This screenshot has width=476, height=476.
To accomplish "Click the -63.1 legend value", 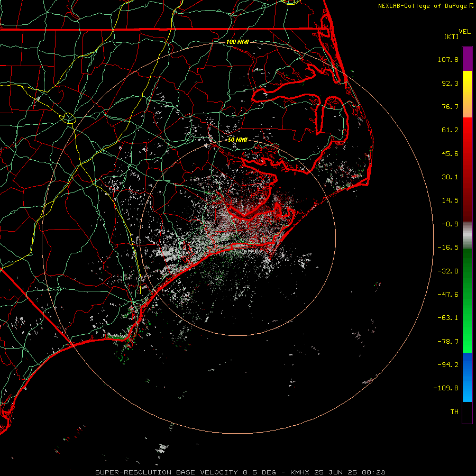I will [448, 318].
